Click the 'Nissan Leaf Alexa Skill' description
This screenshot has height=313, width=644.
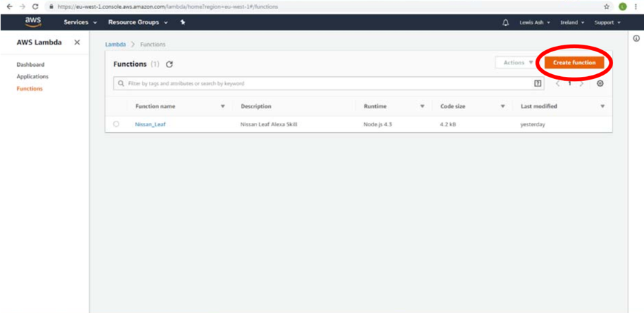[269, 124]
